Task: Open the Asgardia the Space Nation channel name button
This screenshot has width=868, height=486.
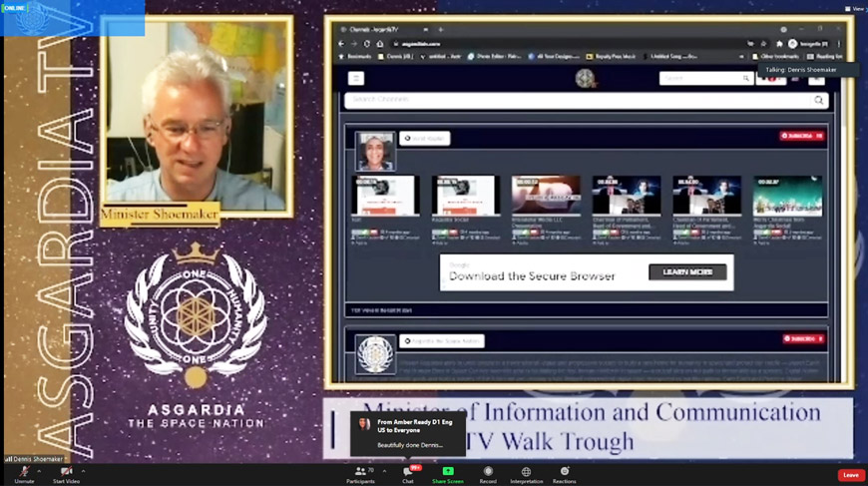Action: coord(442,341)
